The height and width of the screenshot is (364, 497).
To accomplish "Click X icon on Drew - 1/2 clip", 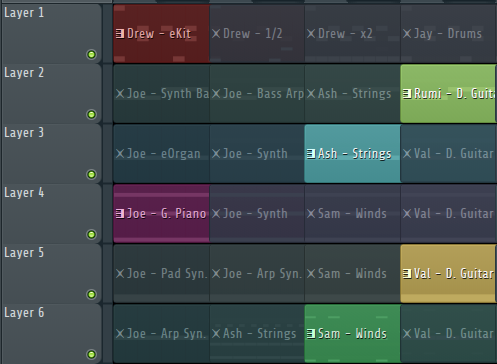I will pyautogui.click(x=216, y=33).
